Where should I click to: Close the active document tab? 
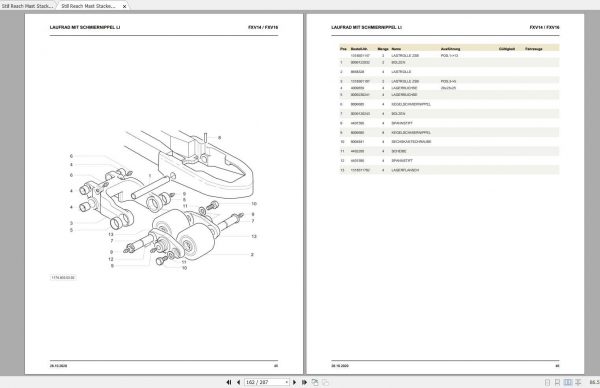[124, 7]
